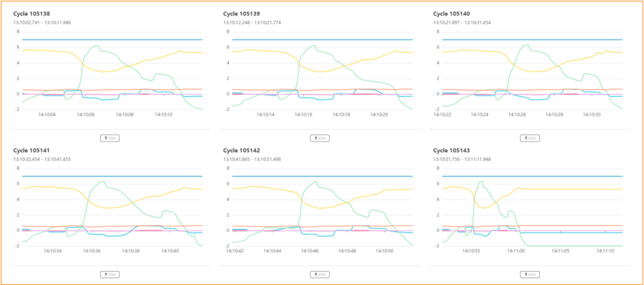Download CSV for Cycle 105141

click(109, 274)
